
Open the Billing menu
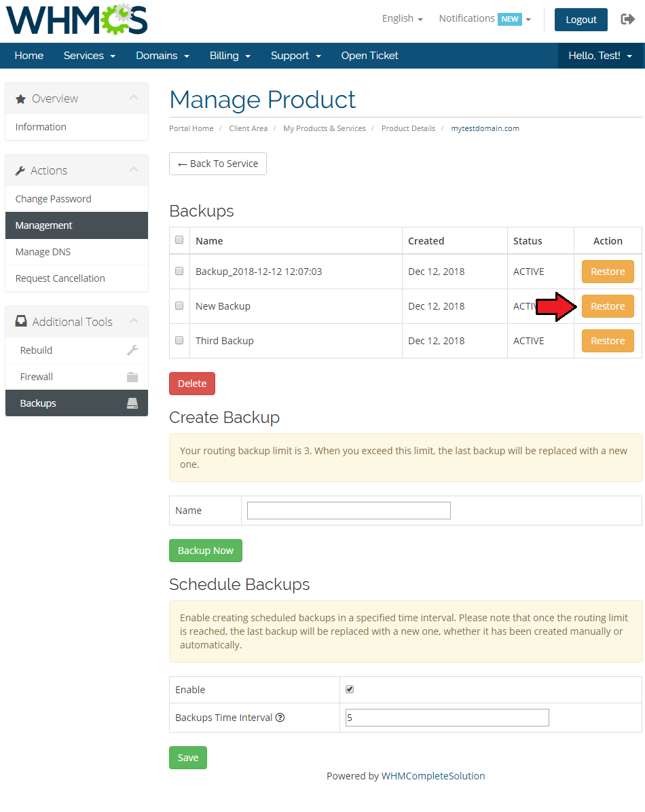(x=230, y=56)
